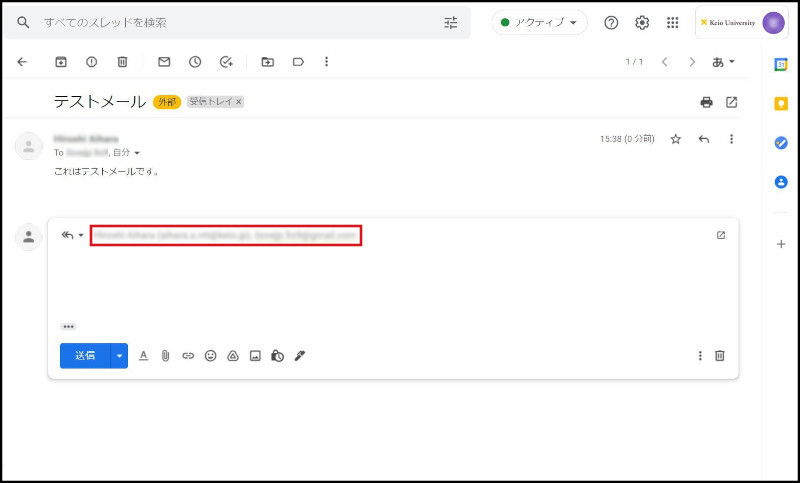The height and width of the screenshot is (483, 800).
Task: Toggle text formatting options in reply
Action: coord(143,355)
